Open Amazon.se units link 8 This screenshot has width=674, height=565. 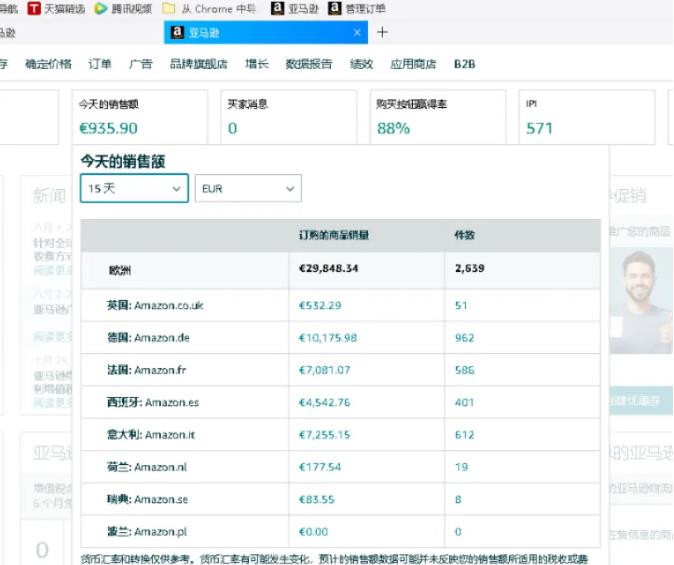click(x=458, y=500)
